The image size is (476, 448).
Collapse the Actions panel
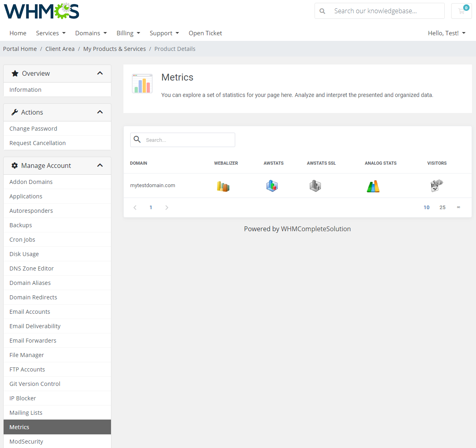[100, 112]
